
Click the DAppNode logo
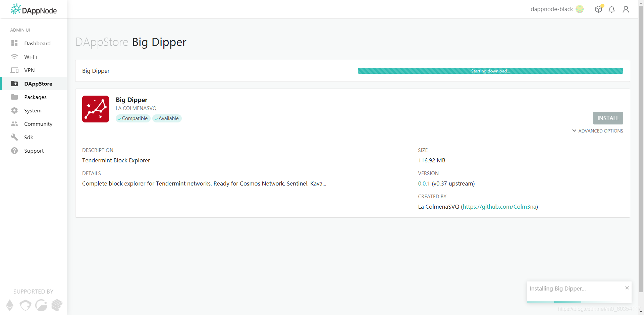34,9
